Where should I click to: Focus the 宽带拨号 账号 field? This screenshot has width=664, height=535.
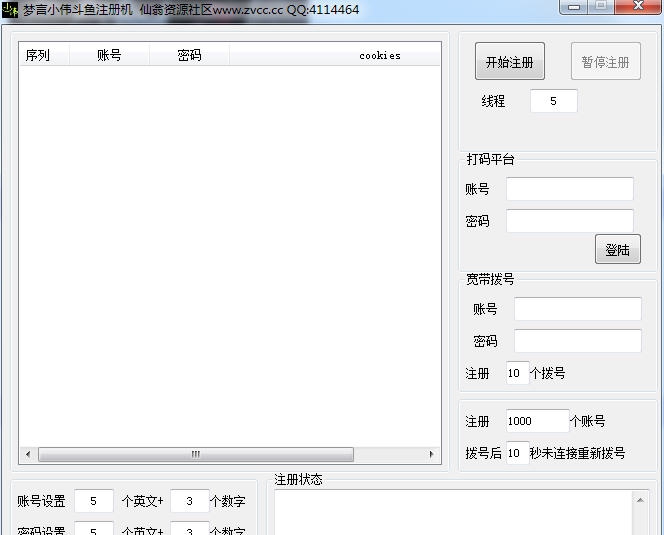click(x=578, y=309)
